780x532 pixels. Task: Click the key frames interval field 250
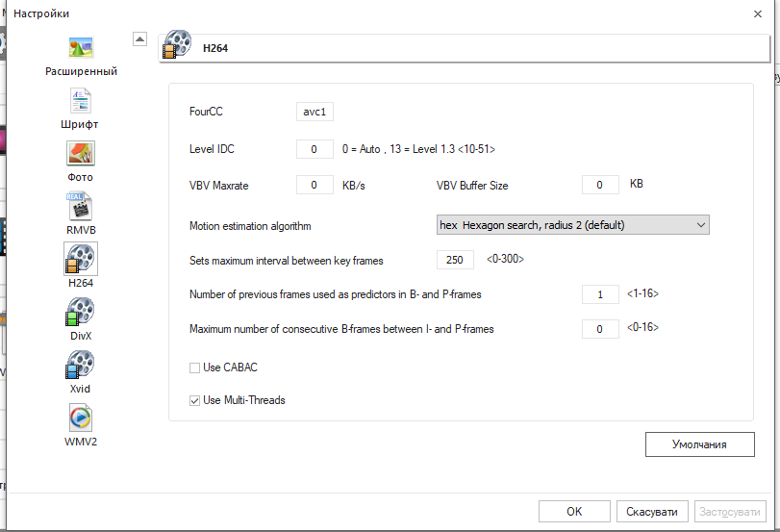coord(455,260)
